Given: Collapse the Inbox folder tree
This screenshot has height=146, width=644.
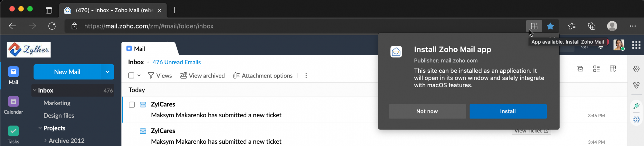Looking at the screenshot, I should [35, 90].
